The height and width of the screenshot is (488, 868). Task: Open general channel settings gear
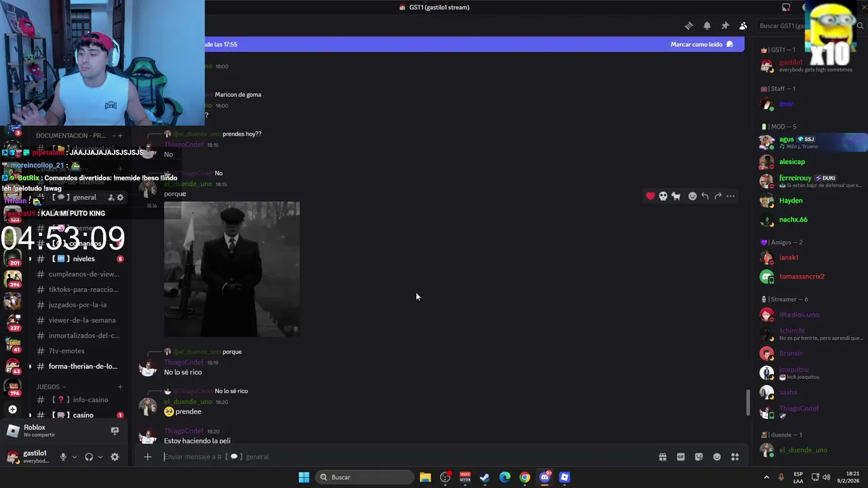click(x=121, y=198)
